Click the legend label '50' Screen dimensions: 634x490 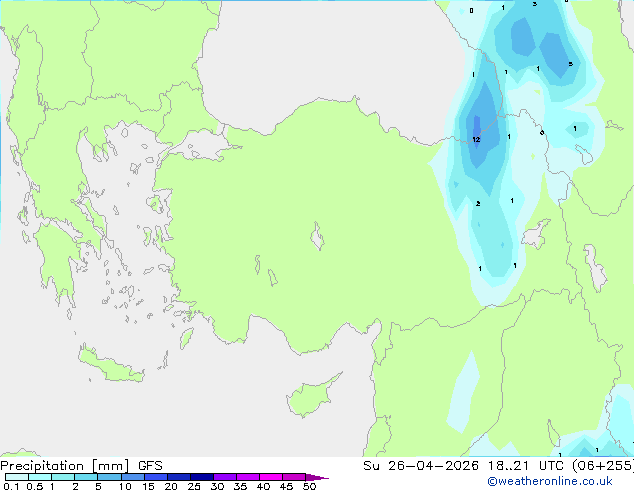(x=309, y=486)
